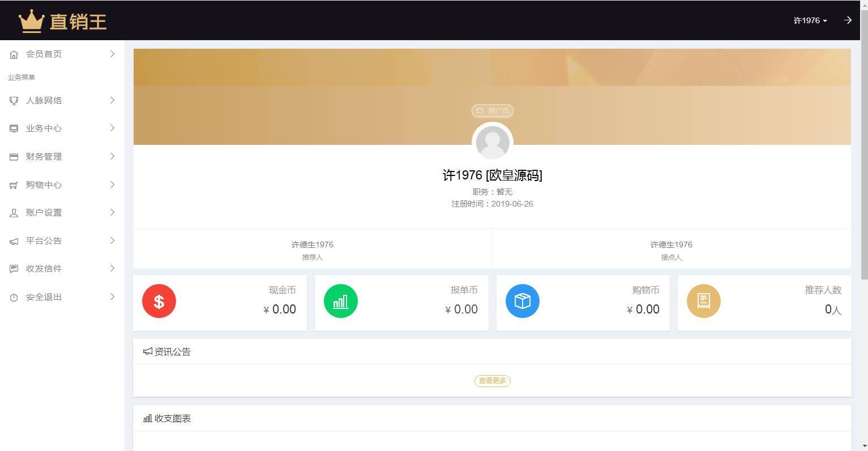The image size is (868, 451).
Task: Expand the 平台公告 section
Action: 61,240
